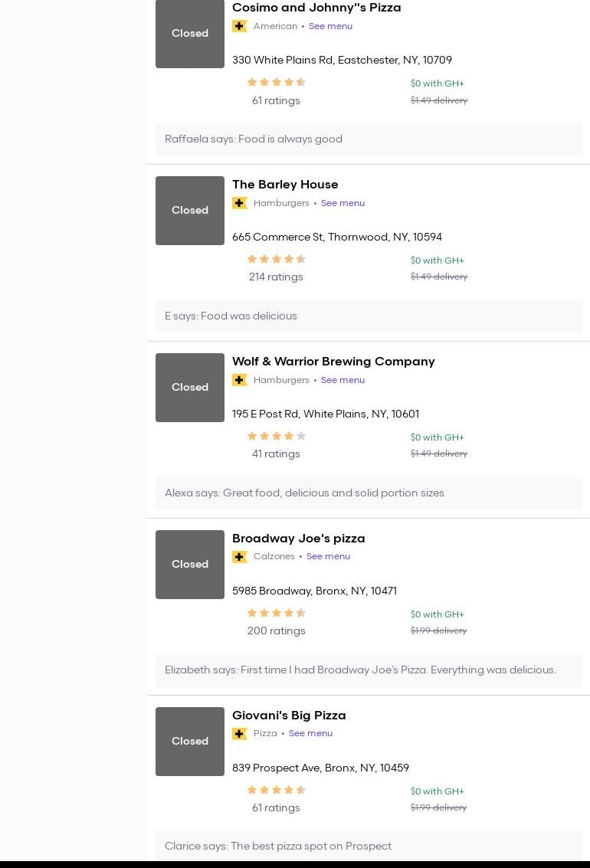View the menu for Wolf & Warrior Brewing Company
Viewport: 590px width, 868px height.
tap(343, 380)
